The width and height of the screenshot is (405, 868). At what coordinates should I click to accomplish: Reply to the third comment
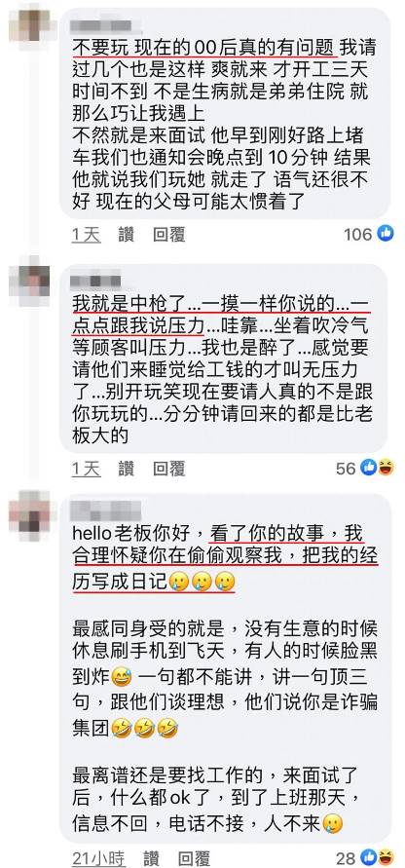(194, 858)
